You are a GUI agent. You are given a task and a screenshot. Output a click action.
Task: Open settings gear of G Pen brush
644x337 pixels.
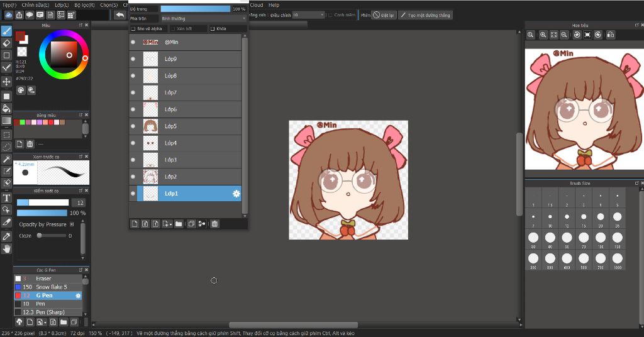point(78,296)
